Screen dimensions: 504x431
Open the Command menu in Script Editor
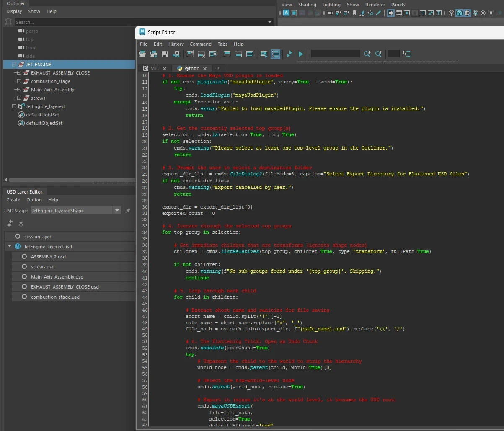(x=200, y=44)
